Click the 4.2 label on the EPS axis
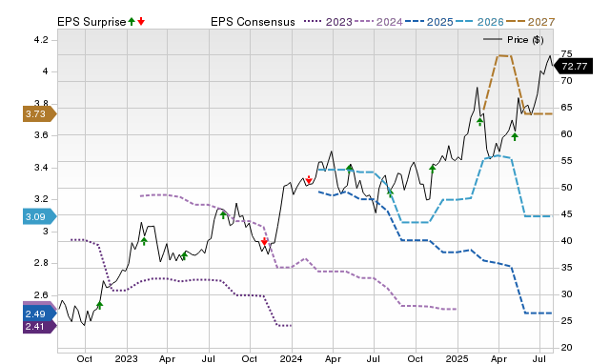 click(x=41, y=40)
